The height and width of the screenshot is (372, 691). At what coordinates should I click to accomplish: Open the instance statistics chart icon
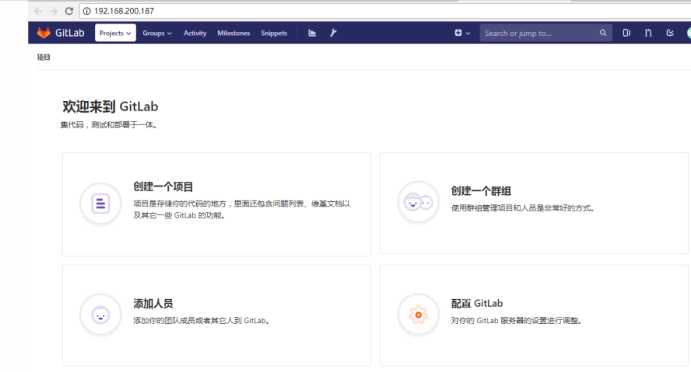coord(312,33)
